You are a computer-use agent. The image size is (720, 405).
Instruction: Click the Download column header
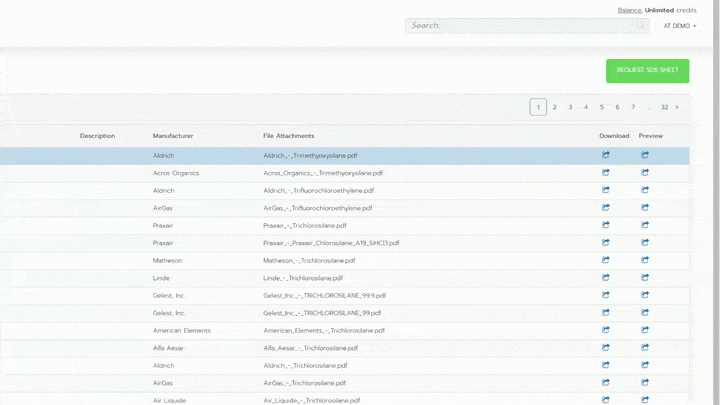click(x=614, y=136)
